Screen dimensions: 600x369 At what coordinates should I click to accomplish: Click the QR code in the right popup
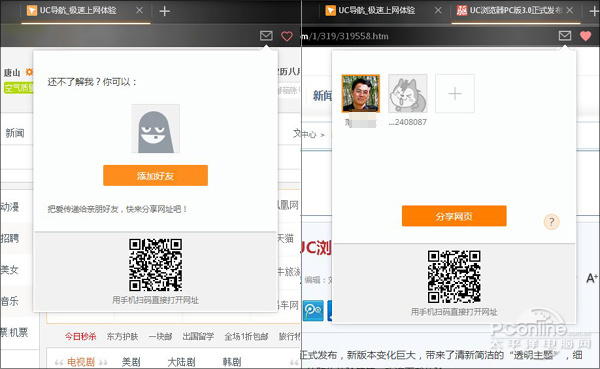(x=454, y=277)
